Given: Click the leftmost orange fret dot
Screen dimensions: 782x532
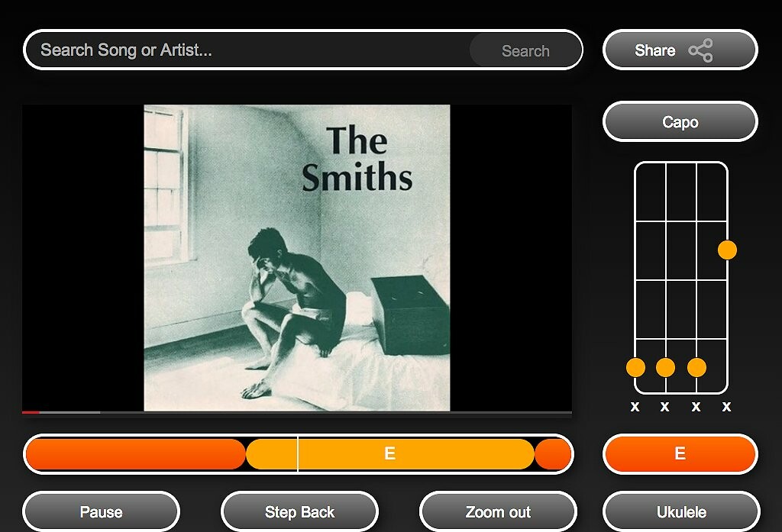Looking at the screenshot, I should tap(635, 367).
